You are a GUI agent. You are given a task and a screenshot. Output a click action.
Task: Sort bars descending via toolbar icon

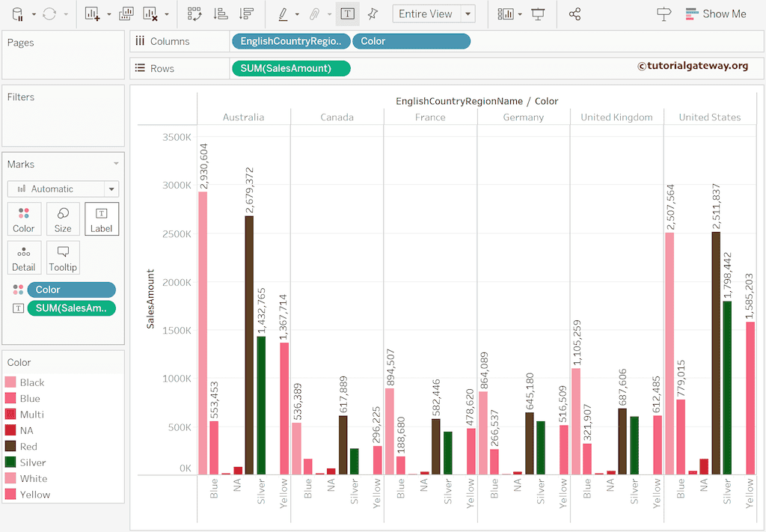(x=246, y=13)
